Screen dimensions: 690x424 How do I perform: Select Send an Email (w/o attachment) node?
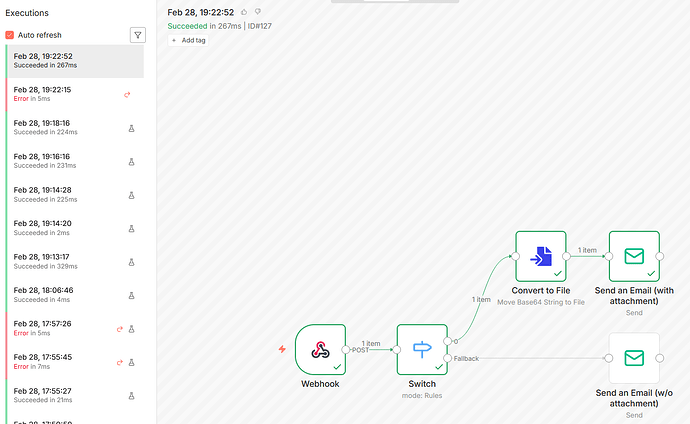click(x=634, y=358)
